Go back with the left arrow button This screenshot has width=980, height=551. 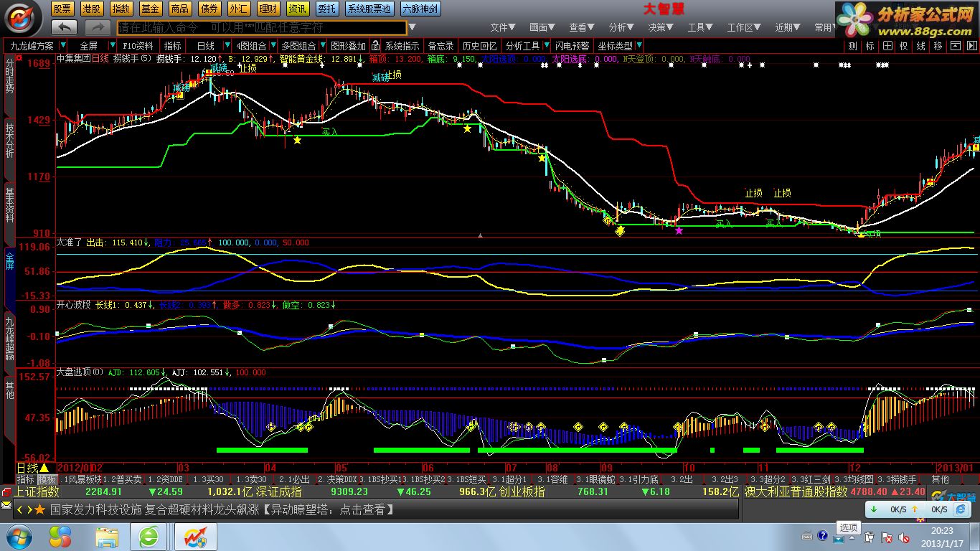click(65, 27)
